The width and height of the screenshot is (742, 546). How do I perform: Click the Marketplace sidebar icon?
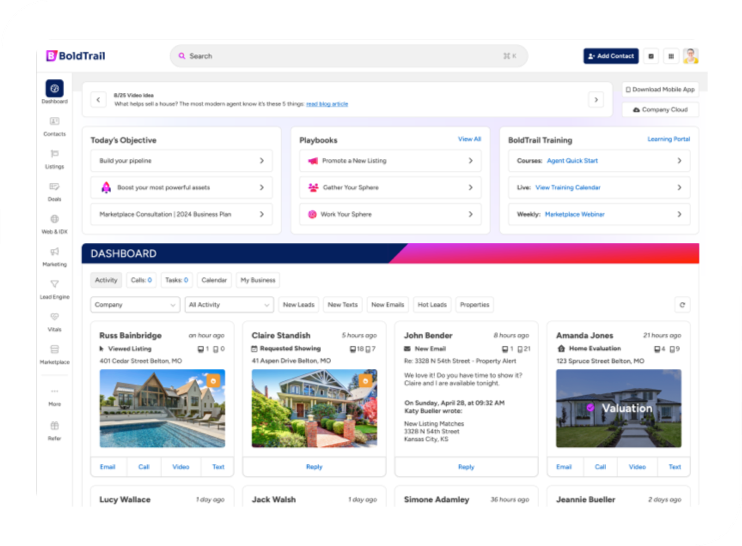(x=54, y=353)
